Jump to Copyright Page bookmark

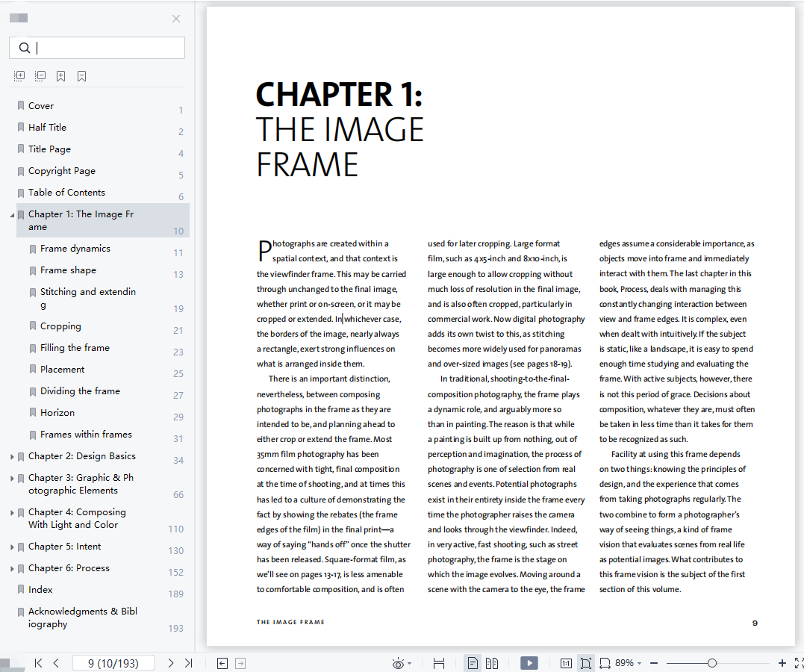pyautogui.click(x=61, y=171)
